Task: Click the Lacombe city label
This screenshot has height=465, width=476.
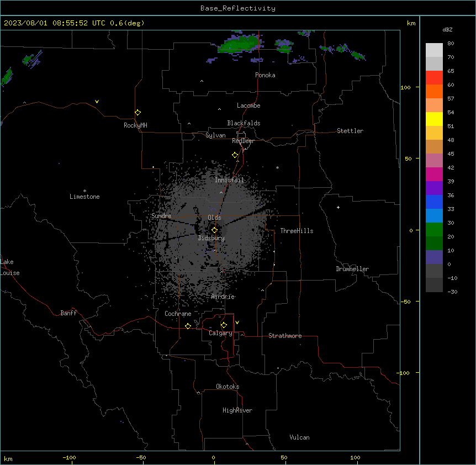Action: coord(248,105)
